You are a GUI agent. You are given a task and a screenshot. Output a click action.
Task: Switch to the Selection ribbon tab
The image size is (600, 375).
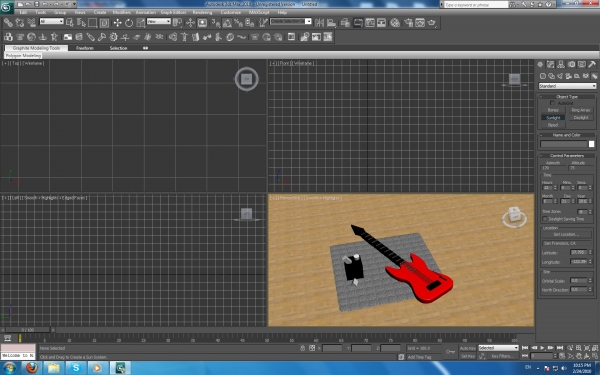(x=118, y=48)
